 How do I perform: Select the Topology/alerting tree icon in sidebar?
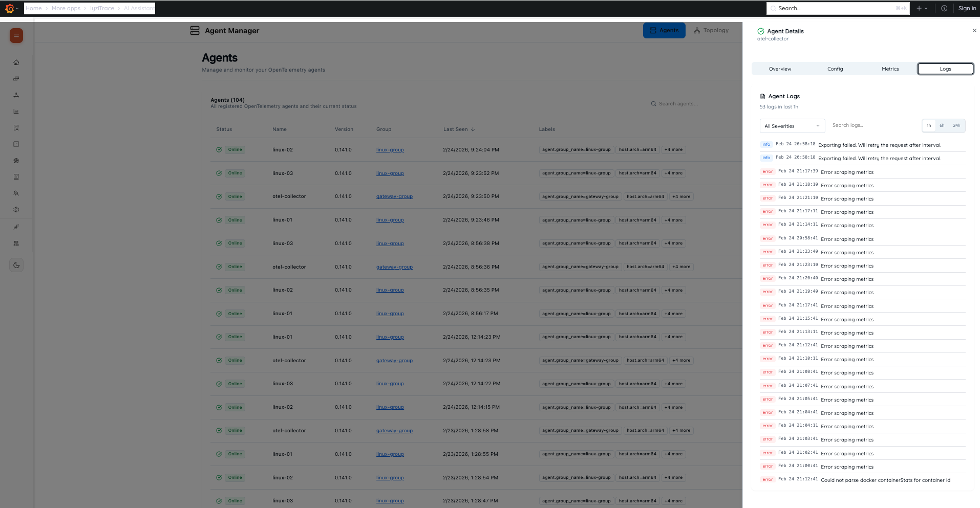(16, 95)
